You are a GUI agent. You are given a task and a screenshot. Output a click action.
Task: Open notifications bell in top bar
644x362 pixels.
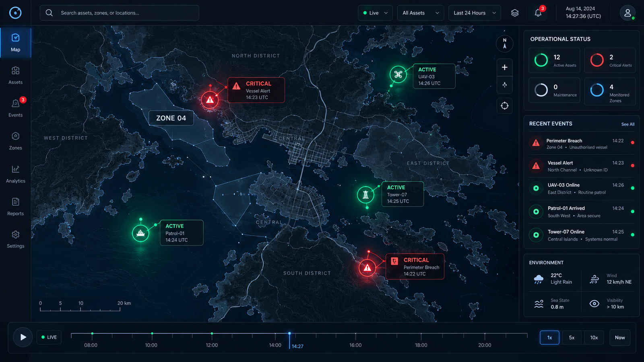coord(538,13)
